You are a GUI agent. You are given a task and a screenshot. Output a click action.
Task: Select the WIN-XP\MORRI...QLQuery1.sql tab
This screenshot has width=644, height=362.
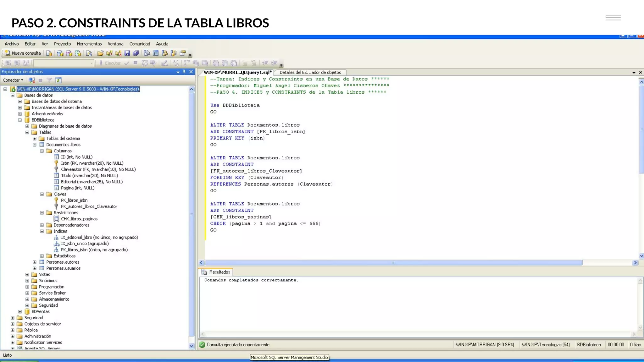tap(237, 72)
